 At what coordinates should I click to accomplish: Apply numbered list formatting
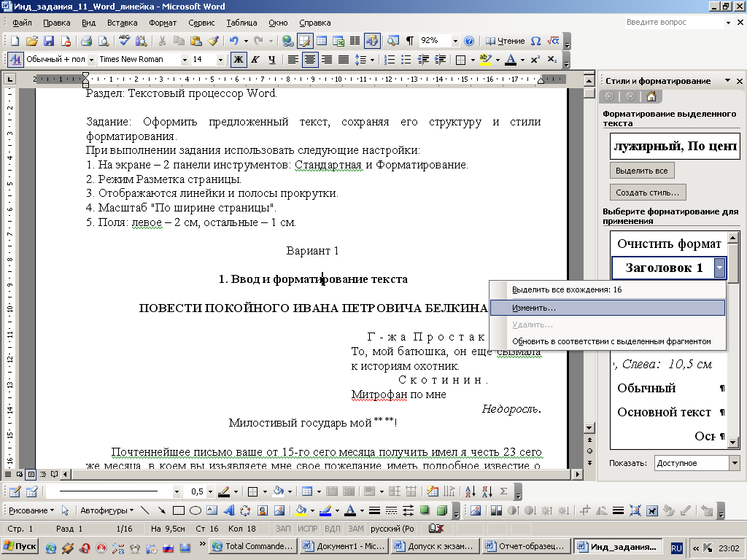point(390,60)
